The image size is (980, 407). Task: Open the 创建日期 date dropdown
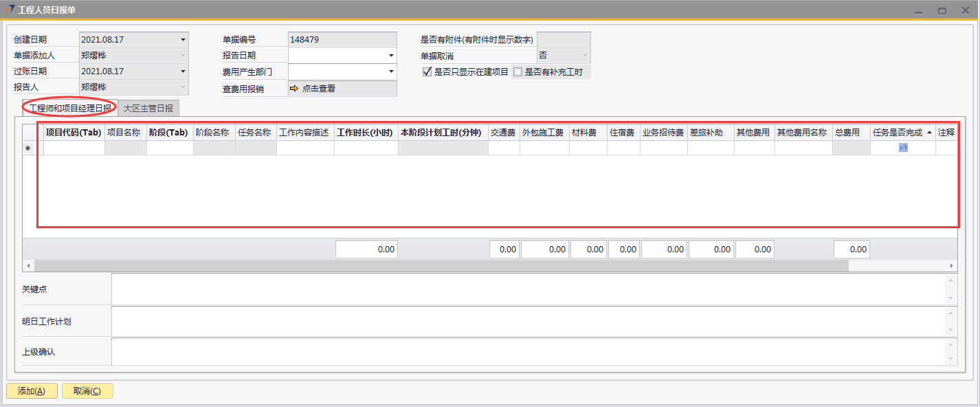point(183,40)
